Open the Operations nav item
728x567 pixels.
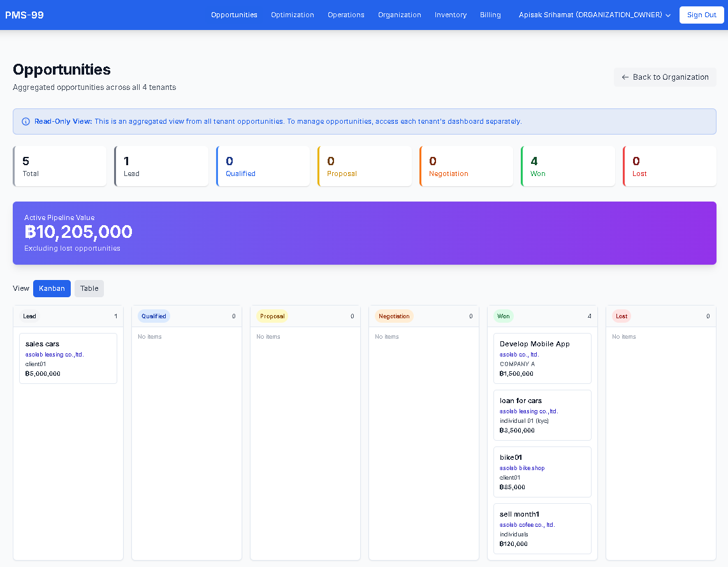point(346,14)
